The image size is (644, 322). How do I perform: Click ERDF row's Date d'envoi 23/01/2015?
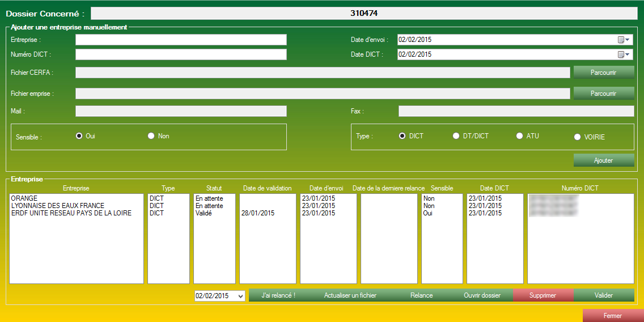click(x=318, y=213)
